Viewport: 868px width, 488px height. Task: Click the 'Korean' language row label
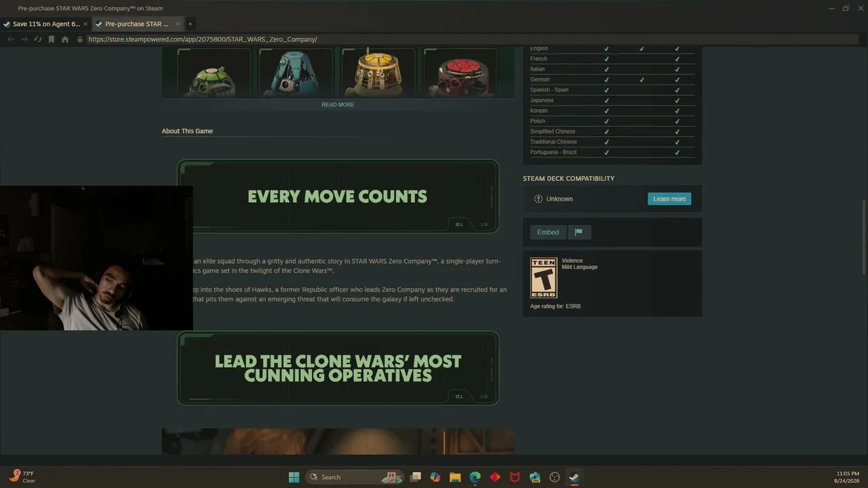click(539, 110)
